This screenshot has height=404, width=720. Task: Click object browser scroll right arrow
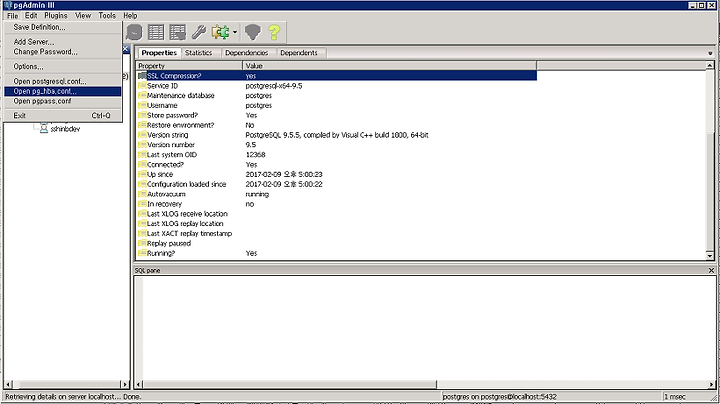pyautogui.click(x=124, y=384)
